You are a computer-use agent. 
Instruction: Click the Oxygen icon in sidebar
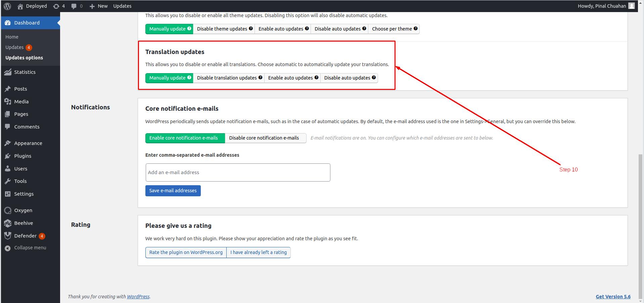(x=8, y=210)
